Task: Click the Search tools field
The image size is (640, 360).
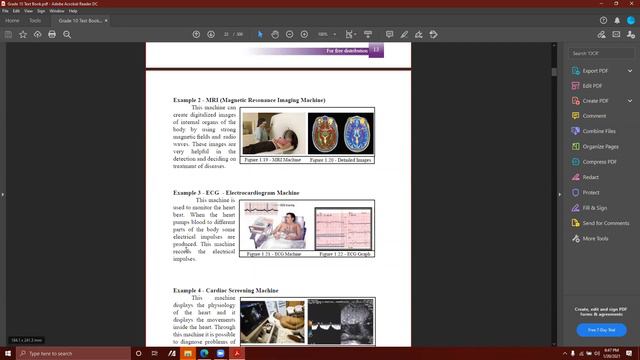Action: coord(602,53)
